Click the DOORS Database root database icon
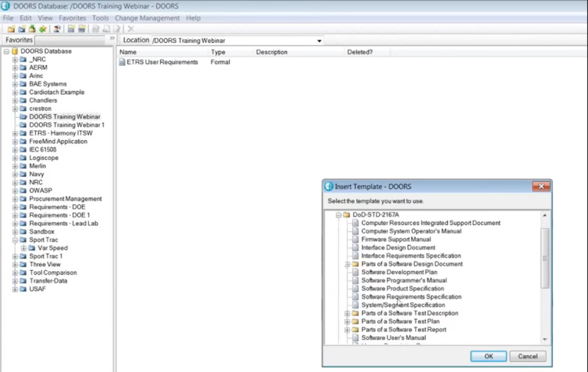This screenshot has width=588, height=372. pyautogui.click(x=15, y=51)
